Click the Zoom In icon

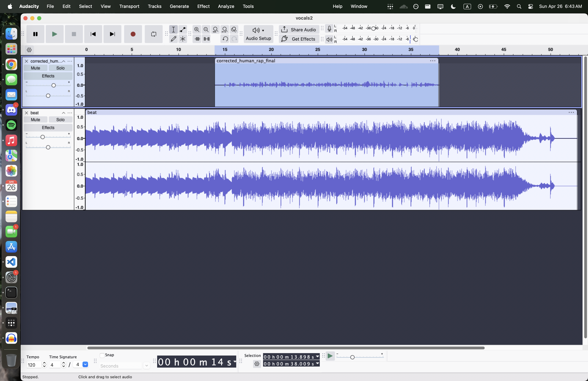pyautogui.click(x=197, y=29)
